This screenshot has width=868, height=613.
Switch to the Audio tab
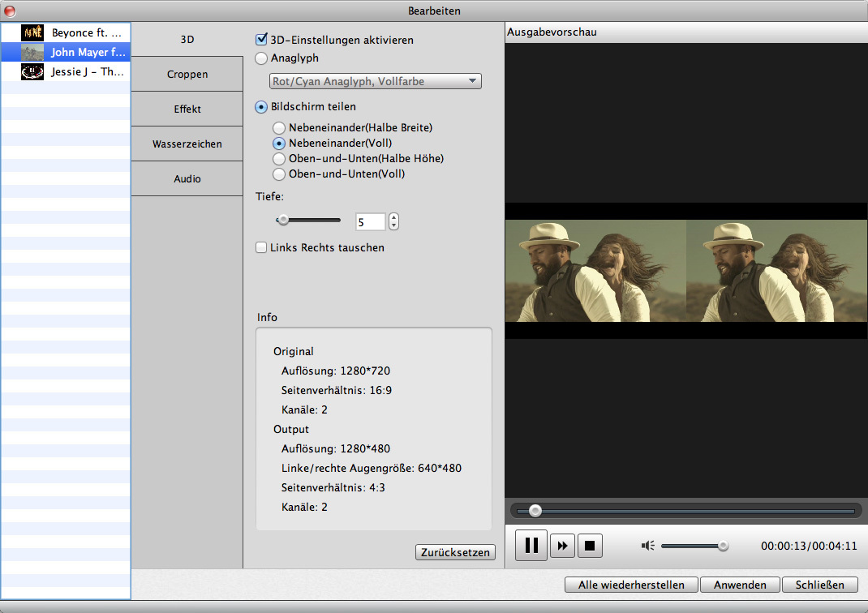click(x=187, y=178)
